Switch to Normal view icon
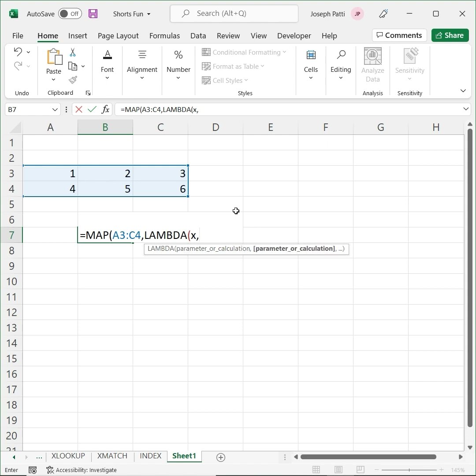 (x=316, y=470)
